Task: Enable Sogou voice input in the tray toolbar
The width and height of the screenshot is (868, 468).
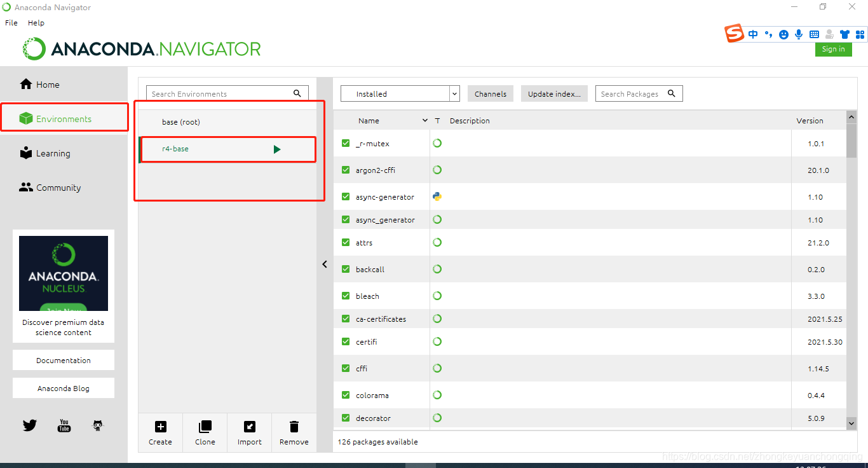Action: [798, 34]
